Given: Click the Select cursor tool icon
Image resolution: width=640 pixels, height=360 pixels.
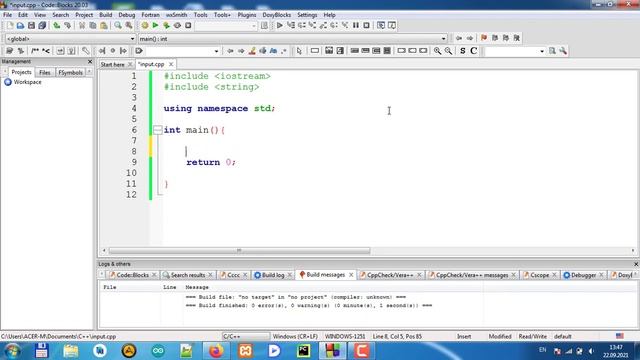Looking at the screenshot, I should 299,51.
